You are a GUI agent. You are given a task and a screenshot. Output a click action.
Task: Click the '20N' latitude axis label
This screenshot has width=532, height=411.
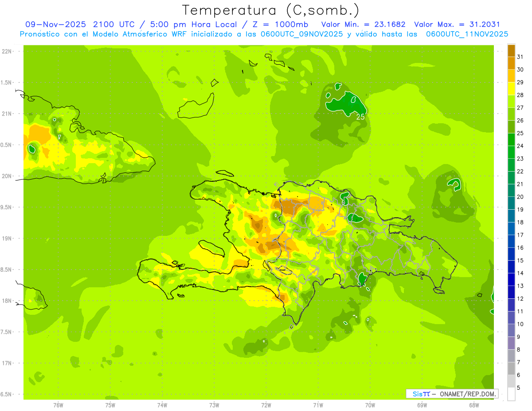click(x=7, y=176)
